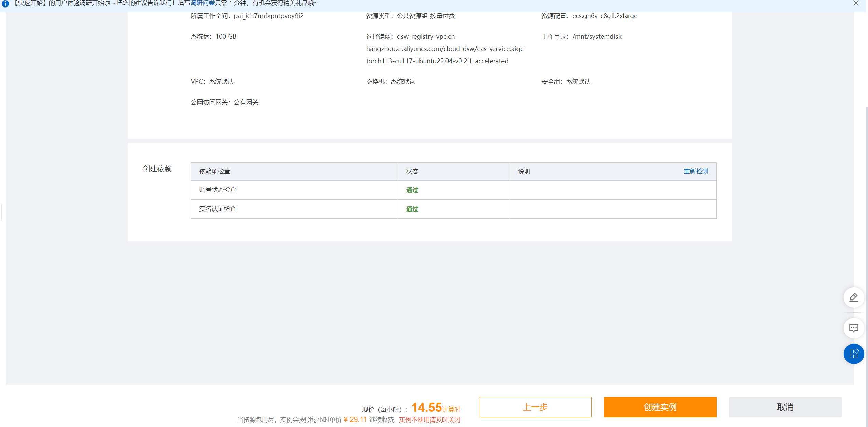Image resolution: width=868 pixels, height=427 pixels.
Task: Go back with the 上一步 button
Action: [x=535, y=407]
